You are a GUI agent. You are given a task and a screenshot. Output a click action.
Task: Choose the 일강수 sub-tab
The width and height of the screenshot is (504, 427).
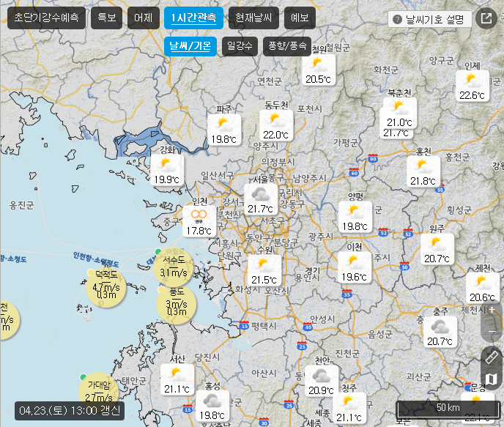[x=240, y=46]
